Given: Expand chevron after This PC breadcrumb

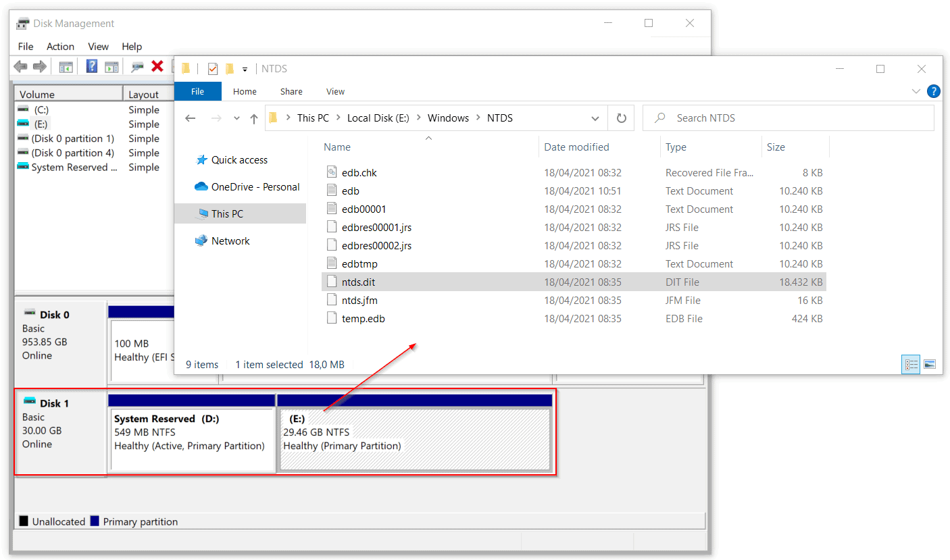Looking at the screenshot, I should tap(338, 118).
